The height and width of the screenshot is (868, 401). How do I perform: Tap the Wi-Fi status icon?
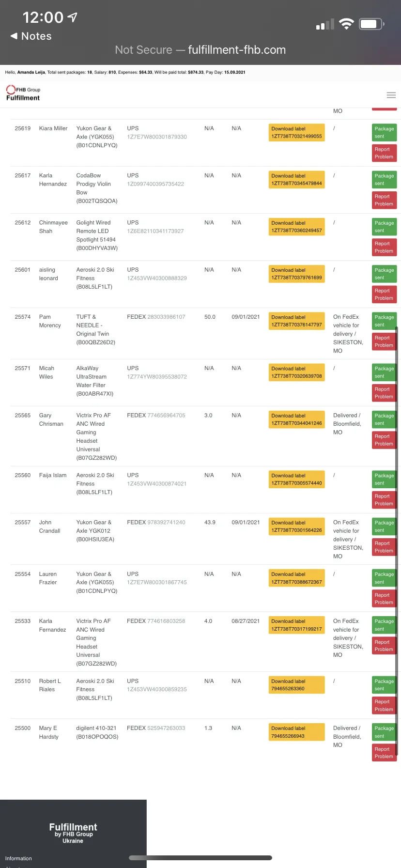point(346,24)
